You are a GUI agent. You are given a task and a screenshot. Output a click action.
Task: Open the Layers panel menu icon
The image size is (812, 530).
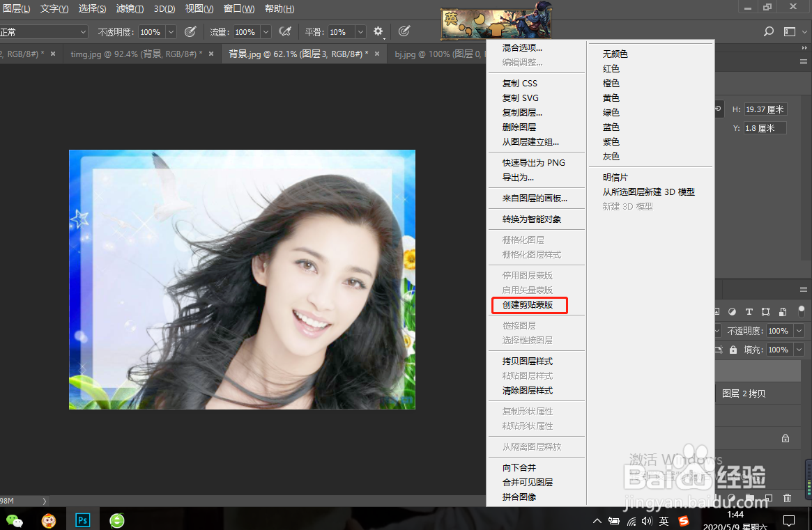pyautogui.click(x=803, y=289)
